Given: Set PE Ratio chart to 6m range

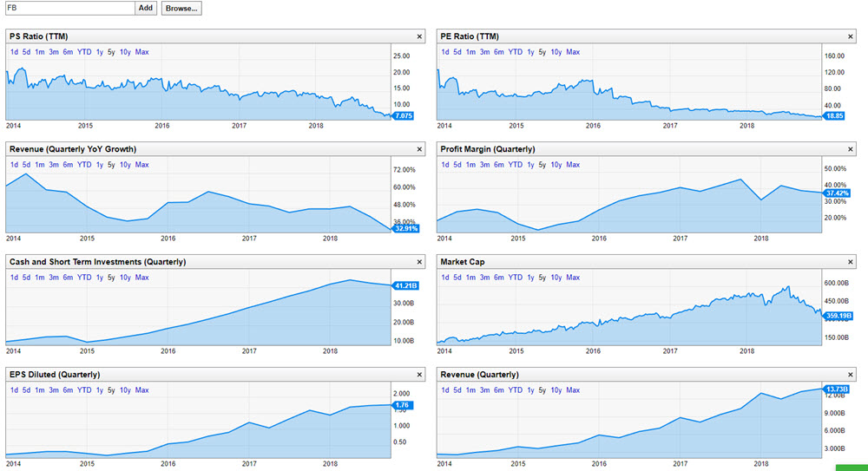Looking at the screenshot, I should [499, 52].
